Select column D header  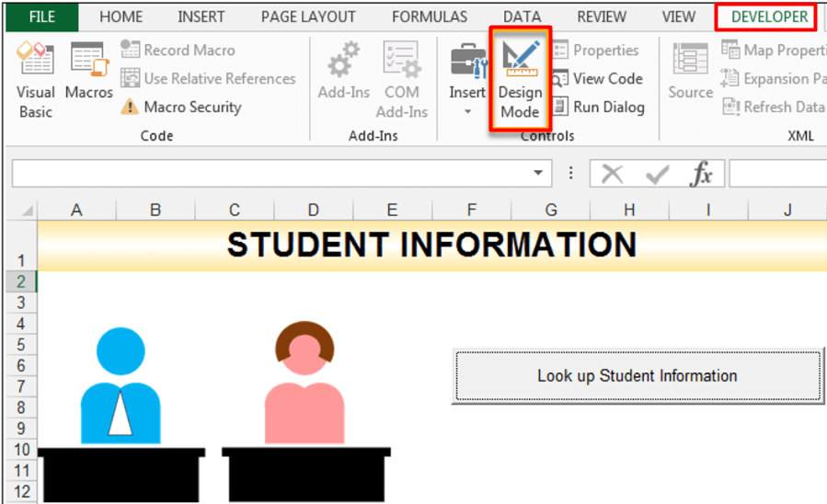314,210
